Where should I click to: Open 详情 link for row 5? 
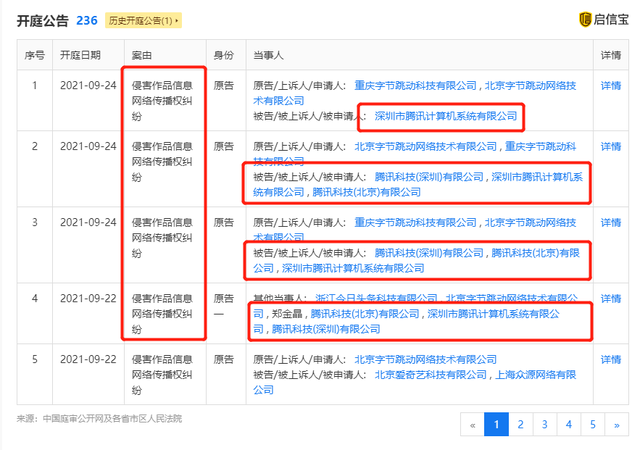611,359
